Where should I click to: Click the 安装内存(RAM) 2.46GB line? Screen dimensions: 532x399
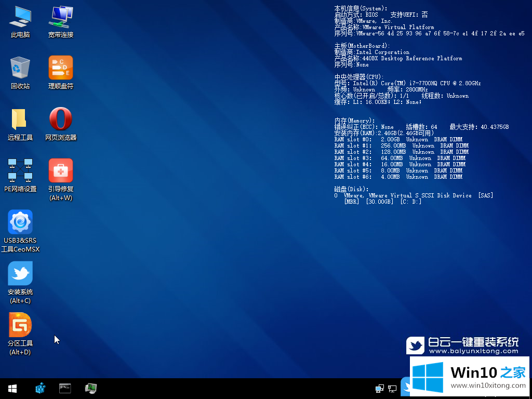coord(384,133)
